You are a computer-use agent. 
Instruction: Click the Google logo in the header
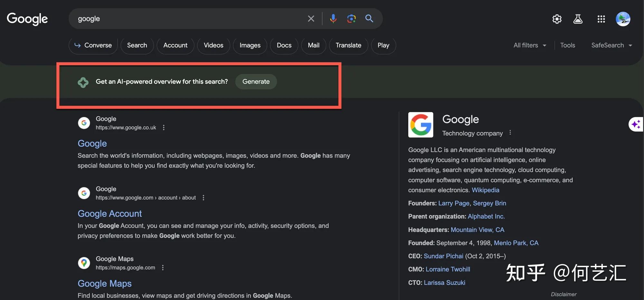(x=27, y=19)
